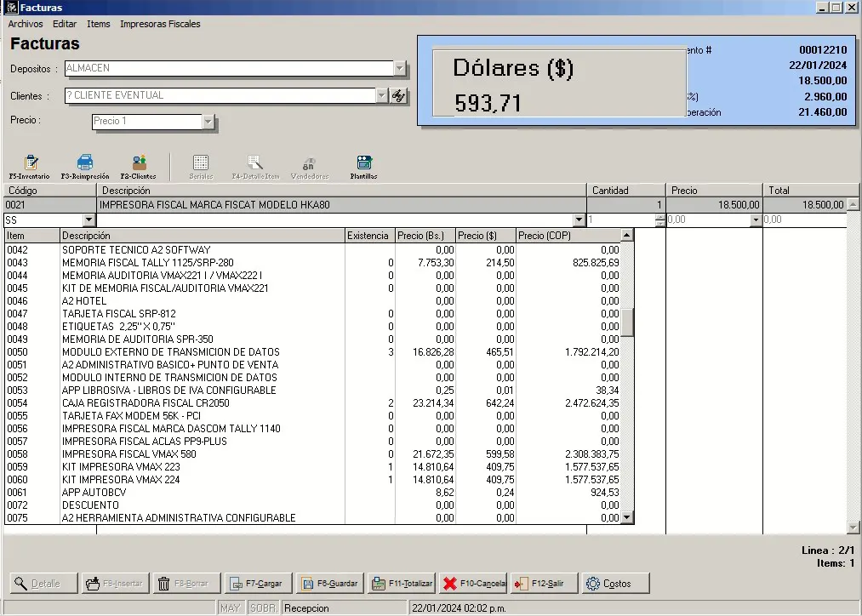The width and height of the screenshot is (862, 616).
Task: Click the Item column header
Action: [x=32, y=236]
